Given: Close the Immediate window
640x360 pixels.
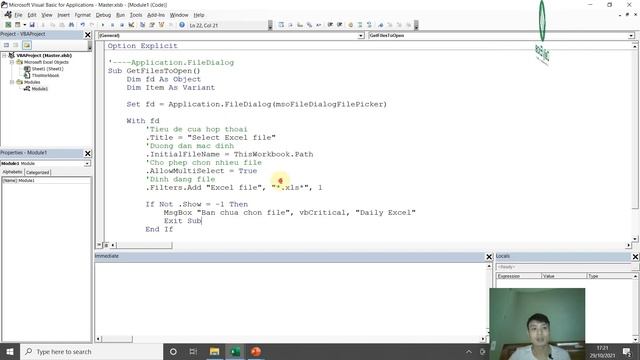Looking at the screenshot, I should coord(489,256).
